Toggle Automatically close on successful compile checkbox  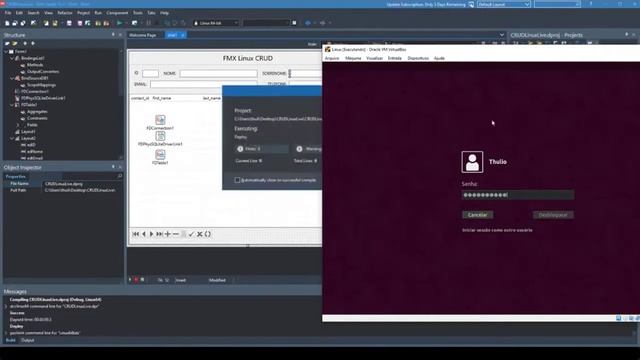point(237,180)
